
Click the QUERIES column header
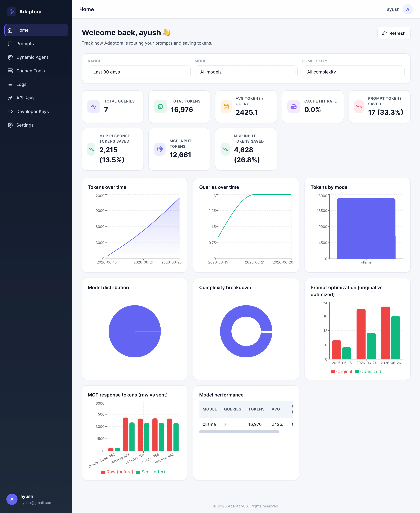click(232, 409)
